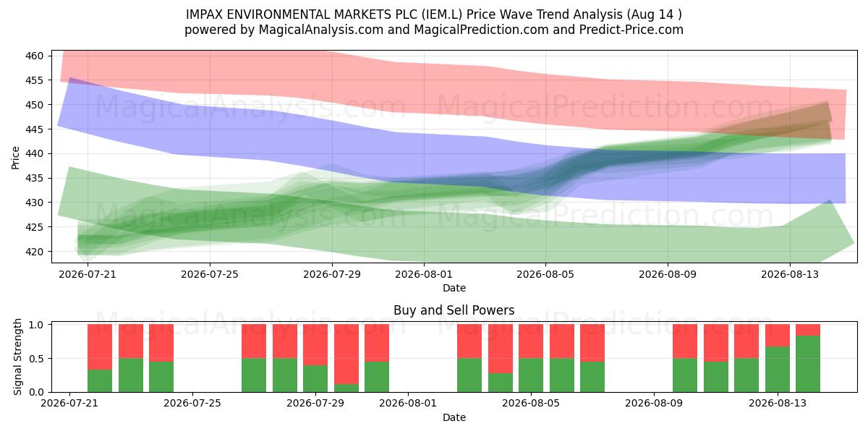Click the 420 price tick label
868x434 pixels.
pos(36,252)
